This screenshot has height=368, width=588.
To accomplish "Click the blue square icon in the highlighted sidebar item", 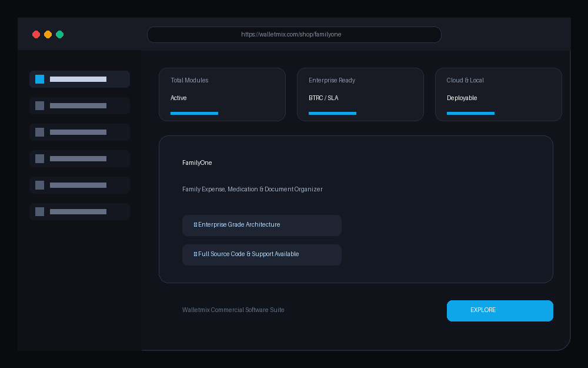I will (x=40, y=79).
